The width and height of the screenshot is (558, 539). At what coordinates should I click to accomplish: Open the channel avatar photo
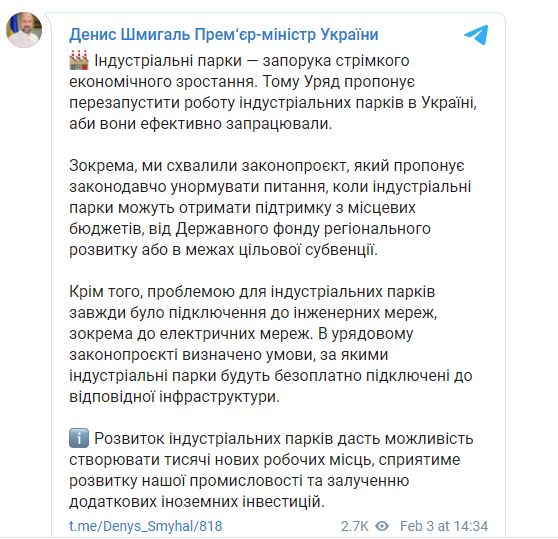[24, 30]
